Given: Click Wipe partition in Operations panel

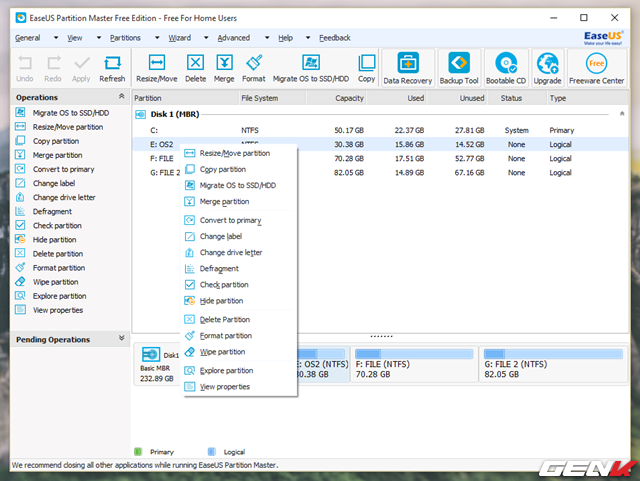Looking at the screenshot, I should tap(56, 282).
